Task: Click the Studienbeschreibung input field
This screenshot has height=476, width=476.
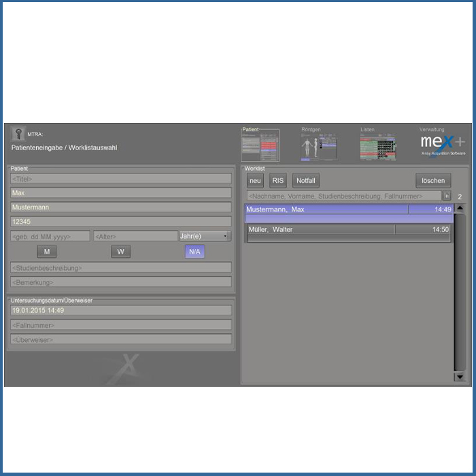Action: [x=121, y=268]
